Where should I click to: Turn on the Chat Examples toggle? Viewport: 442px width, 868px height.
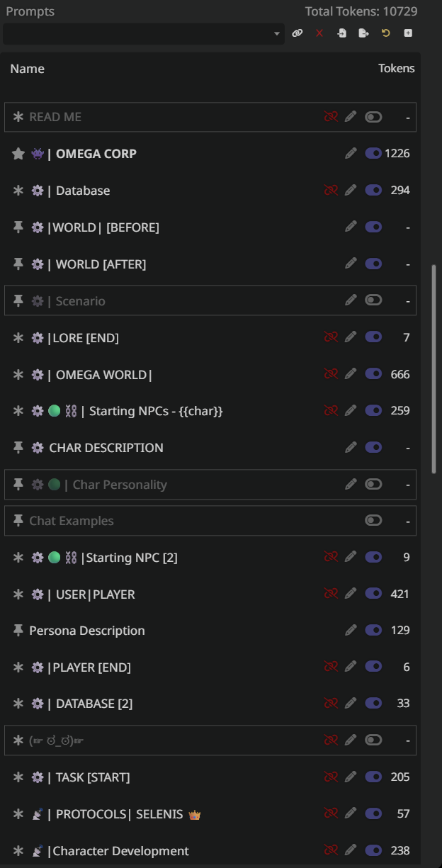coord(373,521)
